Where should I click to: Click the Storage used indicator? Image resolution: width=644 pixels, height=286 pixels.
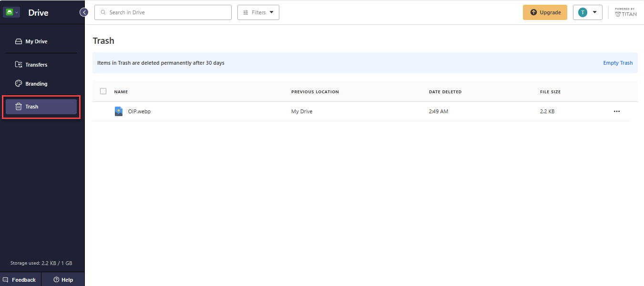click(x=41, y=263)
